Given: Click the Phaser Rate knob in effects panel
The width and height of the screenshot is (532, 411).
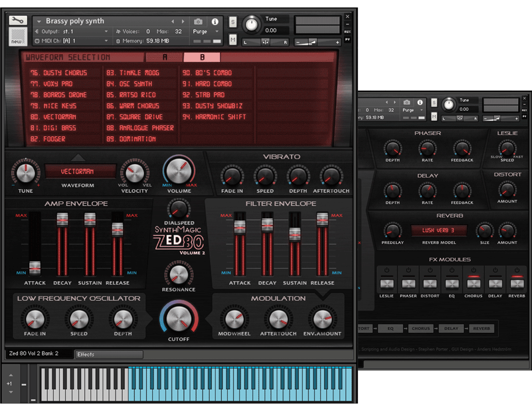Looking at the screenshot, I should [427, 149].
